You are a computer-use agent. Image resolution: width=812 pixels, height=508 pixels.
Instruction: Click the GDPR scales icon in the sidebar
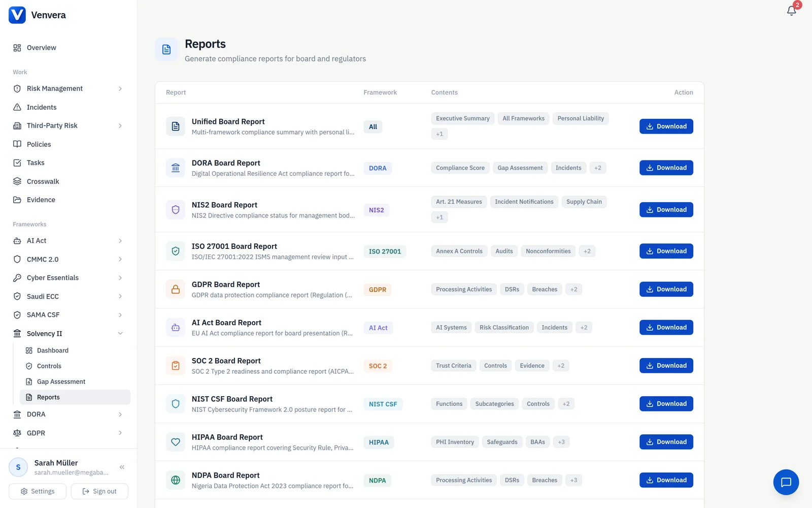[17, 433]
